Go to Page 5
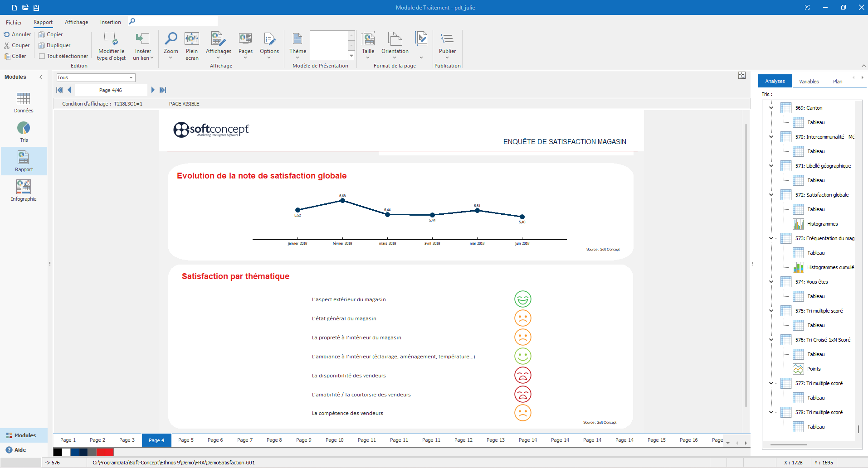Image resolution: width=868 pixels, height=468 pixels. click(185, 439)
